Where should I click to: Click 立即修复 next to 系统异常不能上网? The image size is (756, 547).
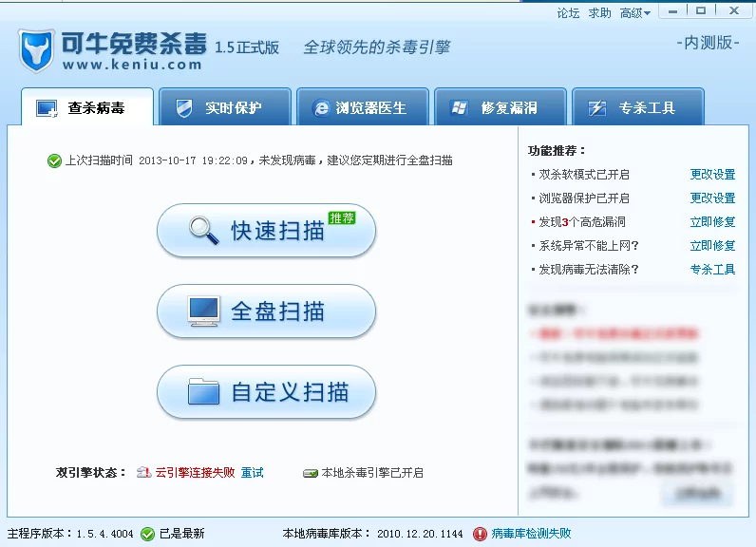pos(712,246)
